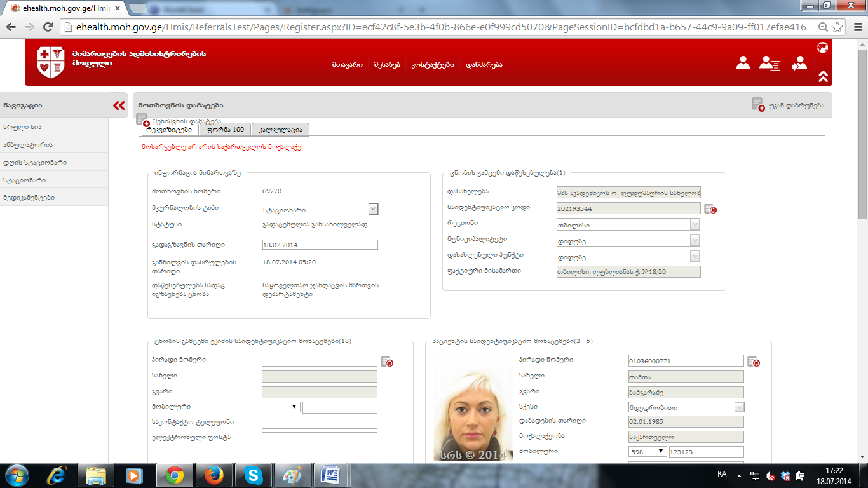Switch to the კალკულაცია tab

click(280, 130)
